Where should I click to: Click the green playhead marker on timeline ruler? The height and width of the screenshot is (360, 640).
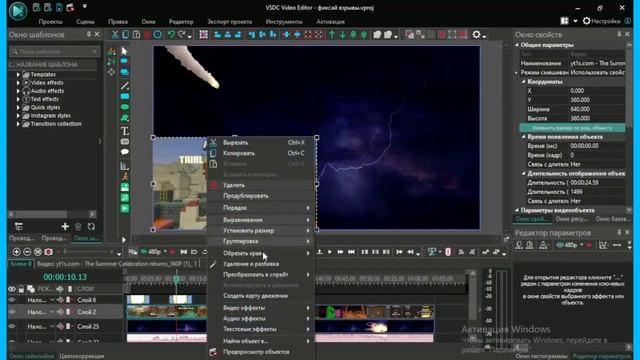coord(176,279)
